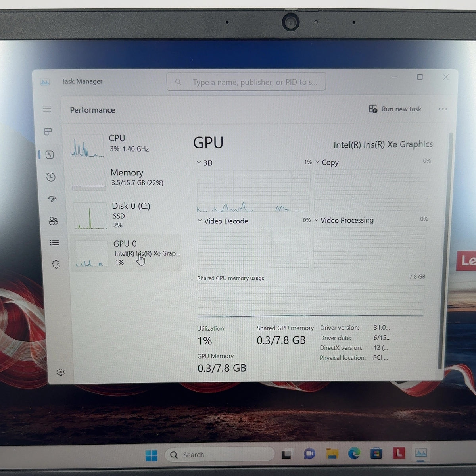
Task: Click the Driver version value 31.0...
Action: [x=382, y=328]
